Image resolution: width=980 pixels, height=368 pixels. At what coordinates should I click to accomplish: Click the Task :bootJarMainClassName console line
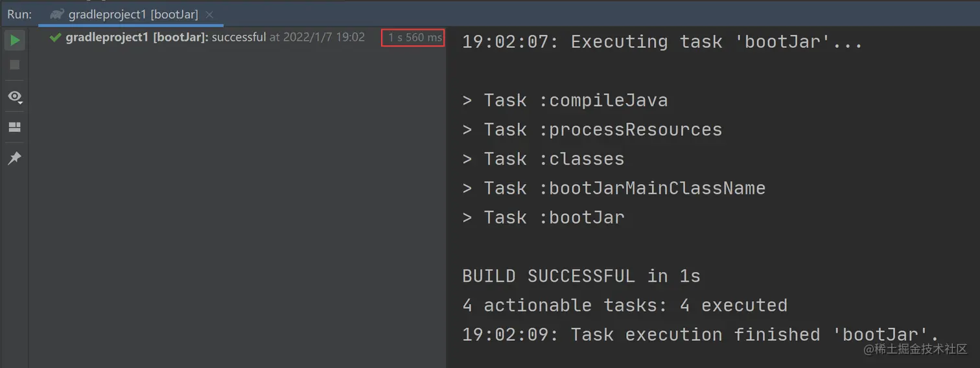pyautogui.click(x=614, y=188)
